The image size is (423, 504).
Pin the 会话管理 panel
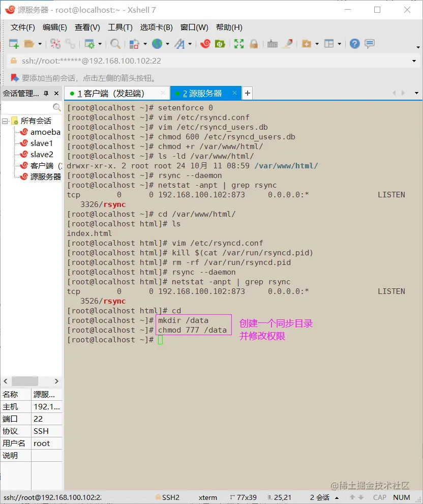pyautogui.click(x=46, y=93)
